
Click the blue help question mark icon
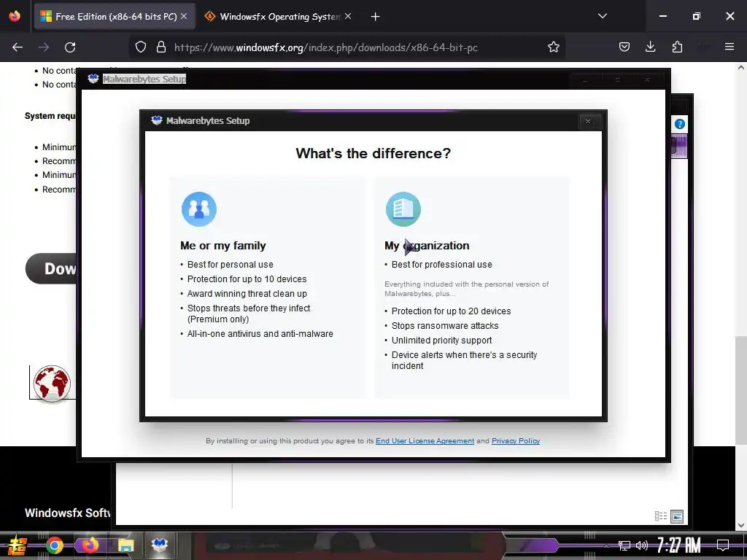680,124
